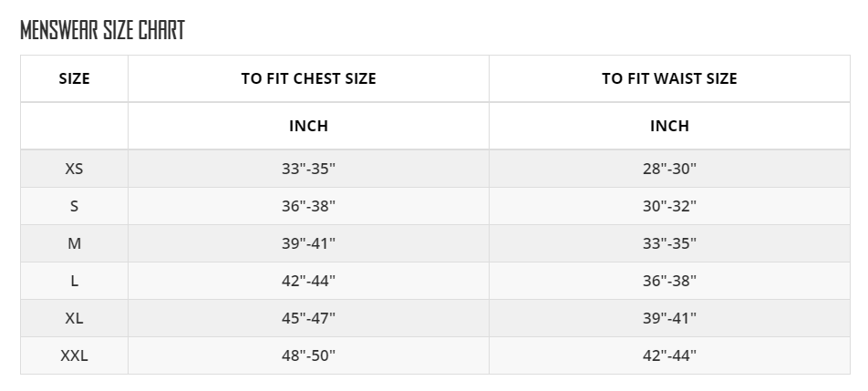Select waist measurement 36"-38" cell
This screenshot has width=868, height=391.
pyautogui.click(x=669, y=281)
